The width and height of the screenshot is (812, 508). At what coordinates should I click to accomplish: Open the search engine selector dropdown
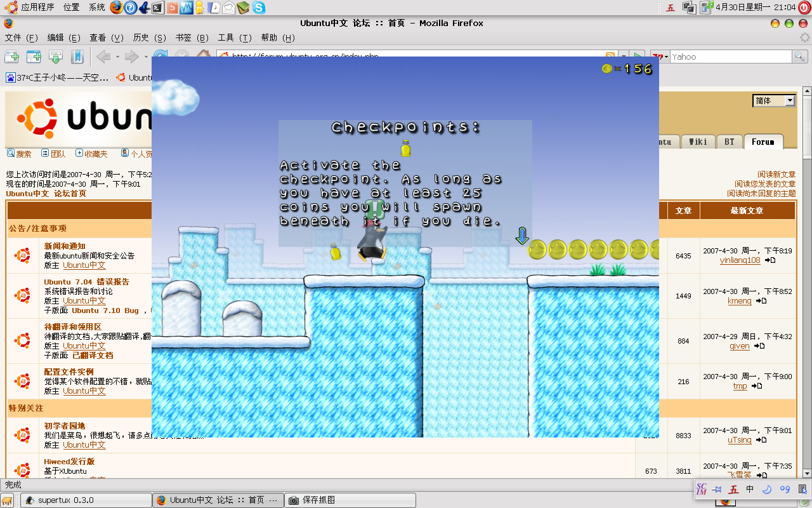(661, 57)
